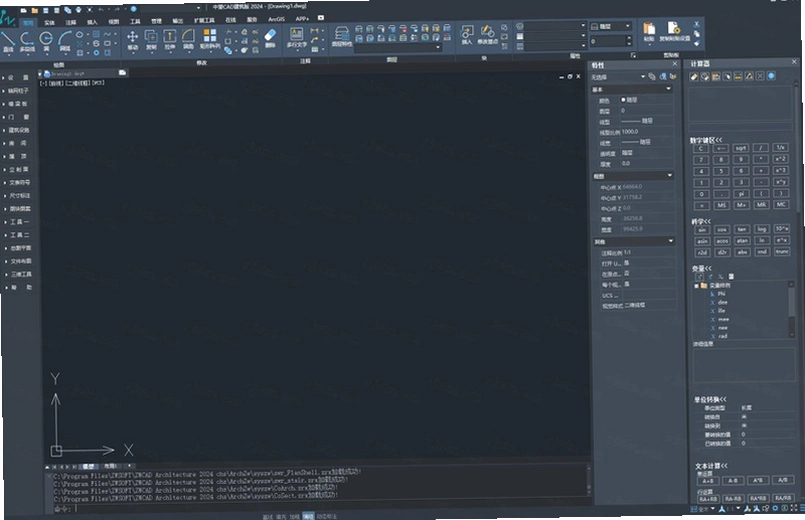Open the Layer Properties (图层特性) manager
The width and height of the screenshot is (805, 520).
pyautogui.click(x=341, y=37)
